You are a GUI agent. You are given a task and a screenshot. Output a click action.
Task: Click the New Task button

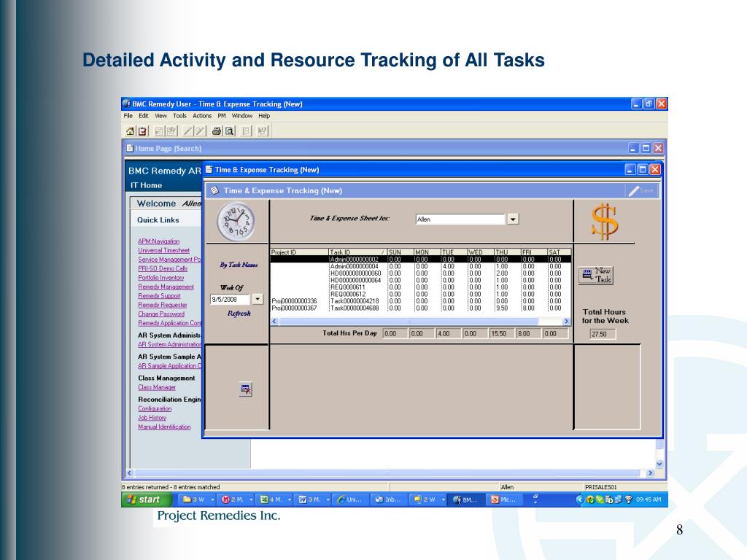pos(596,275)
